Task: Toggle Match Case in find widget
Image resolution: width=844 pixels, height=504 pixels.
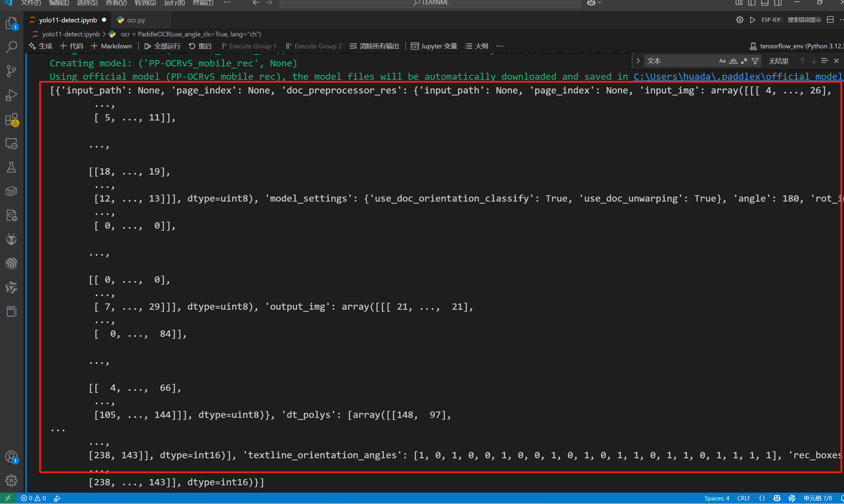Action: [722, 61]
